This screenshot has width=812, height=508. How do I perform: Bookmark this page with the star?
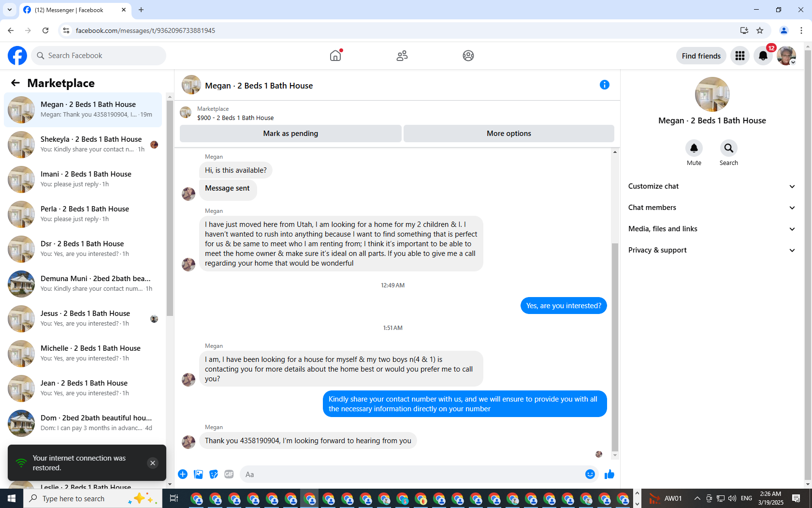point(760,30)
